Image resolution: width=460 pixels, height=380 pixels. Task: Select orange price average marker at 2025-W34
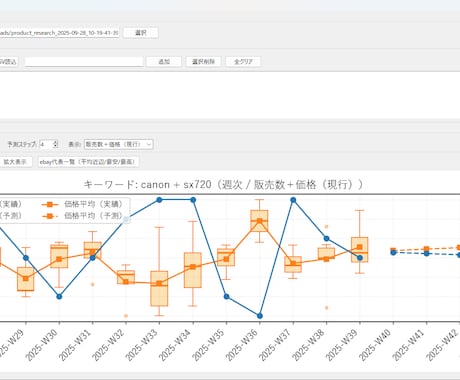pos(193,267)
